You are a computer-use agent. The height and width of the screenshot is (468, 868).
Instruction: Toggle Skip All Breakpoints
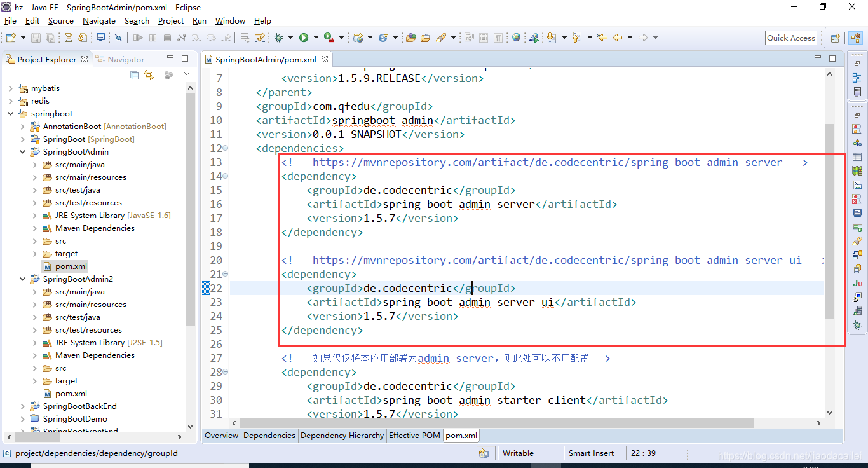tap(118, 38)
